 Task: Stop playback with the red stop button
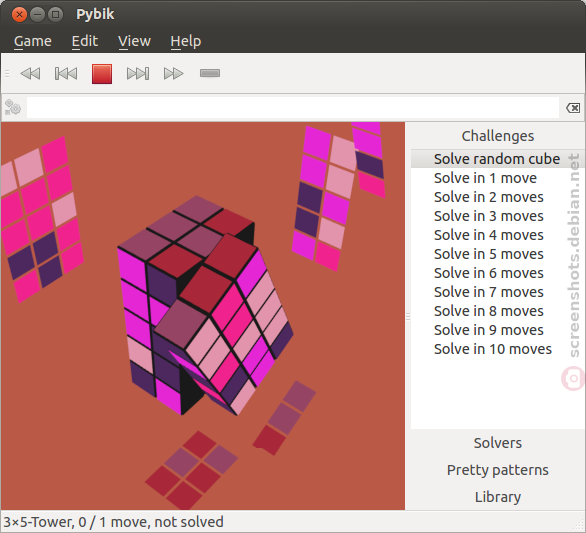click(102, 74)
